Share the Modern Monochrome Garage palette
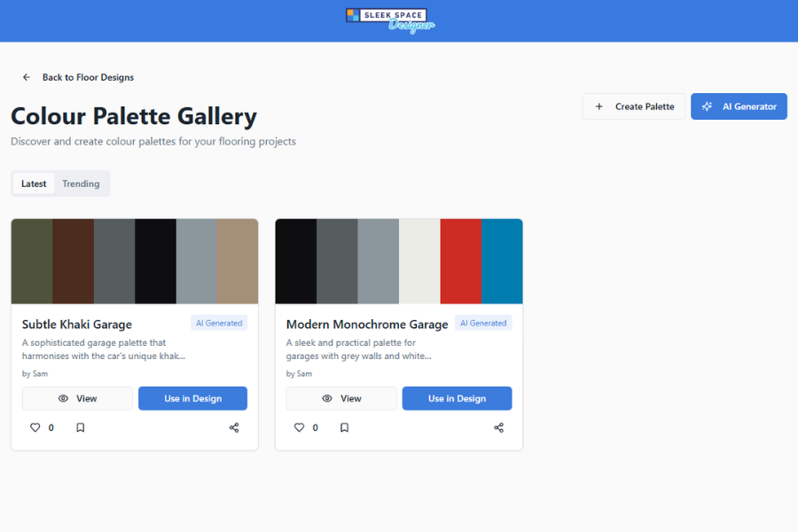Viewport: 798px width, 532px height. 498,427
